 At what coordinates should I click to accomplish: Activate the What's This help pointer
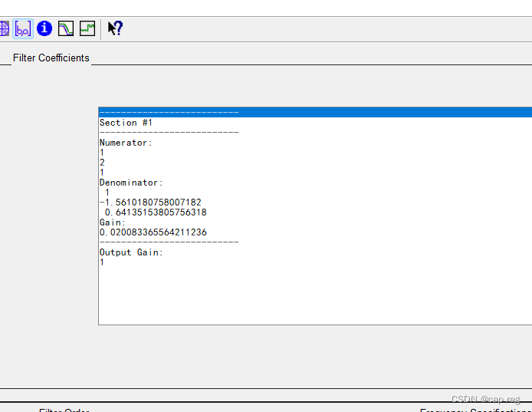[x=115, y=28]
